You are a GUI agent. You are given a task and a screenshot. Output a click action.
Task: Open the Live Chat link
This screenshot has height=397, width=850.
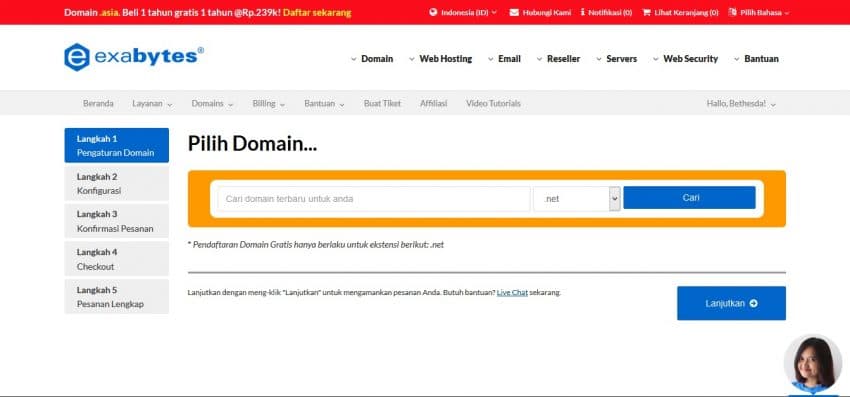pos(512,292)
